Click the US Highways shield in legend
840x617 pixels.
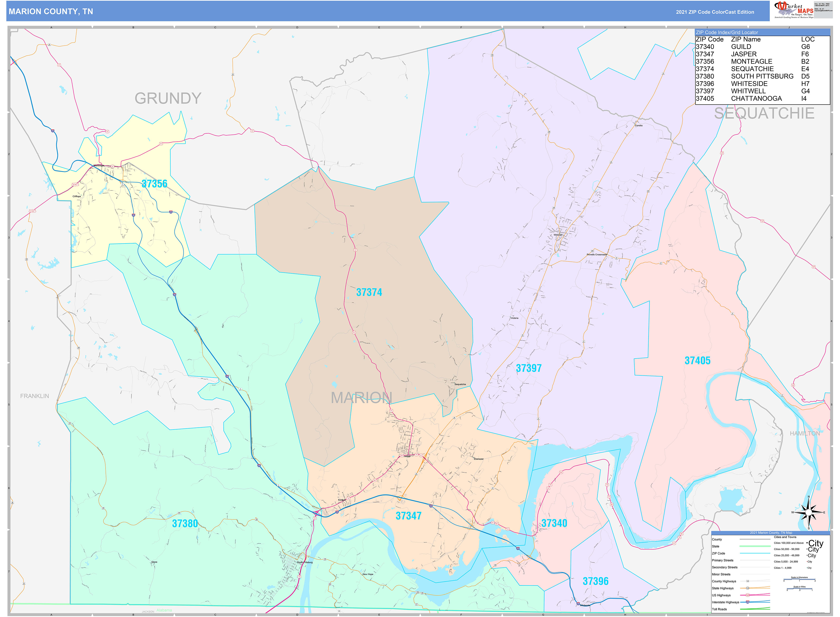pos(747,595)
